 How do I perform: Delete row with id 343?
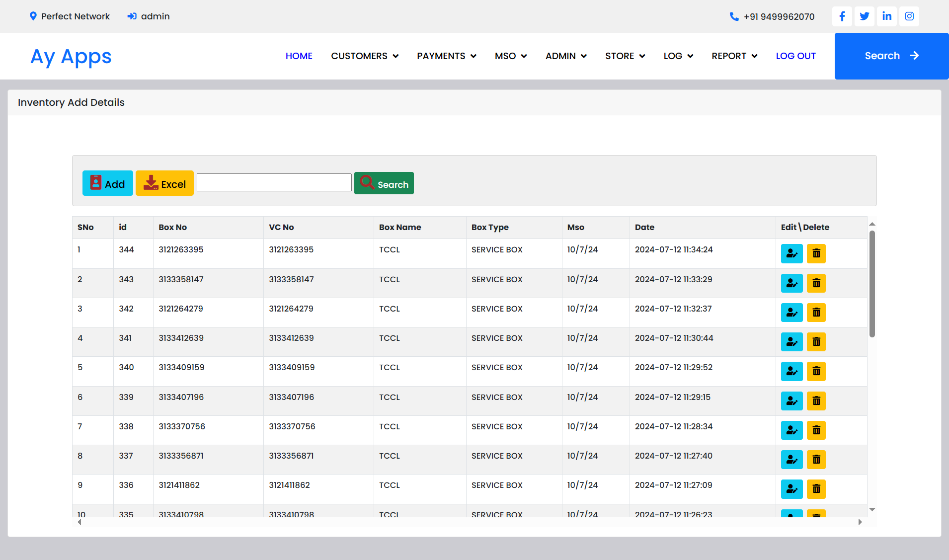[x=816, y=283]
